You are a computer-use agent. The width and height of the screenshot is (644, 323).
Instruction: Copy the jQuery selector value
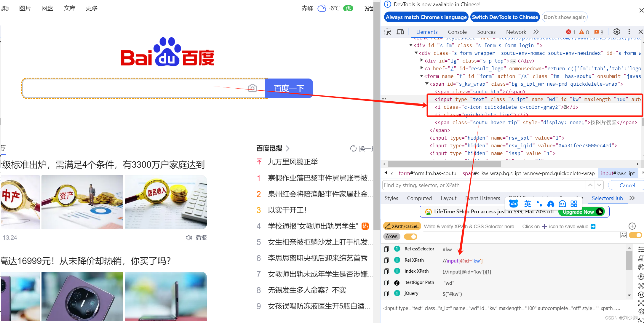pyautogui.click(x=386, y=293)
